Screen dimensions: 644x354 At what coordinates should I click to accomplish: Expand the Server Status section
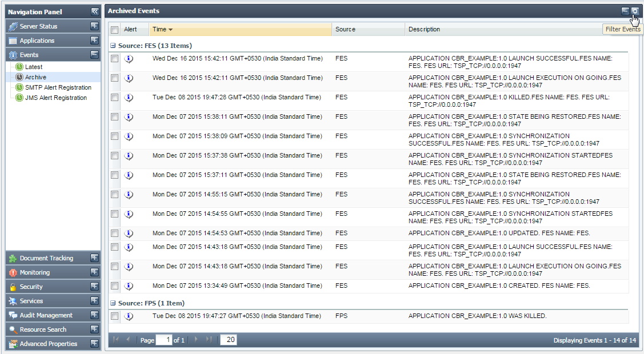coord(94,26)
